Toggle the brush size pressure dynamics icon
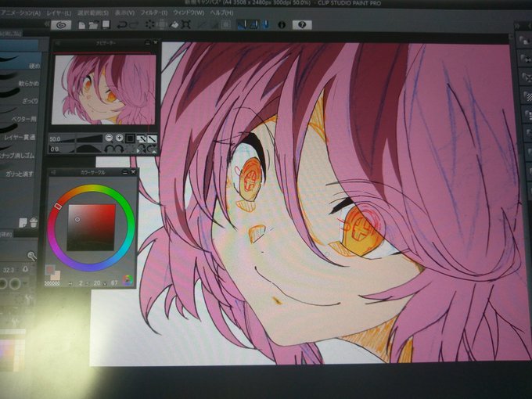Image resolution: width=532 pixels, height=399 pixels. (26, 269)
